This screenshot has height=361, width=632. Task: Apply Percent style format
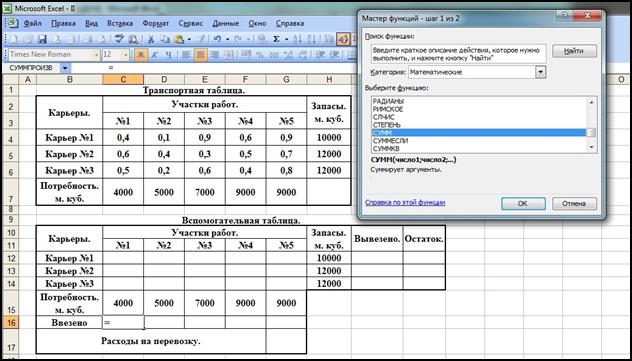click(x=259, y=54)
